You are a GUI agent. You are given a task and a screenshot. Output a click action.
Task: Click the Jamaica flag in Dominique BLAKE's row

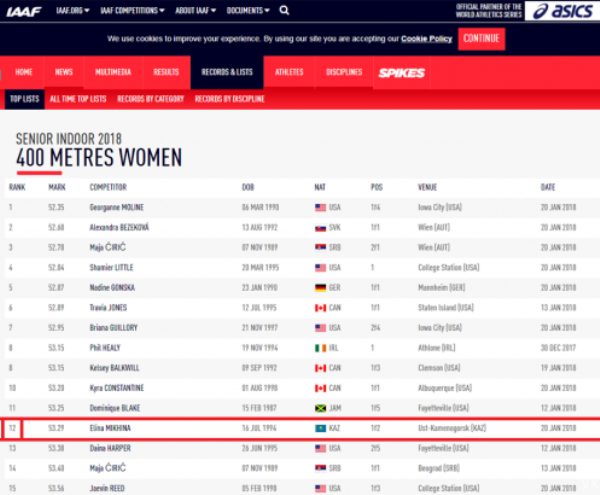[x=321, y=408]
